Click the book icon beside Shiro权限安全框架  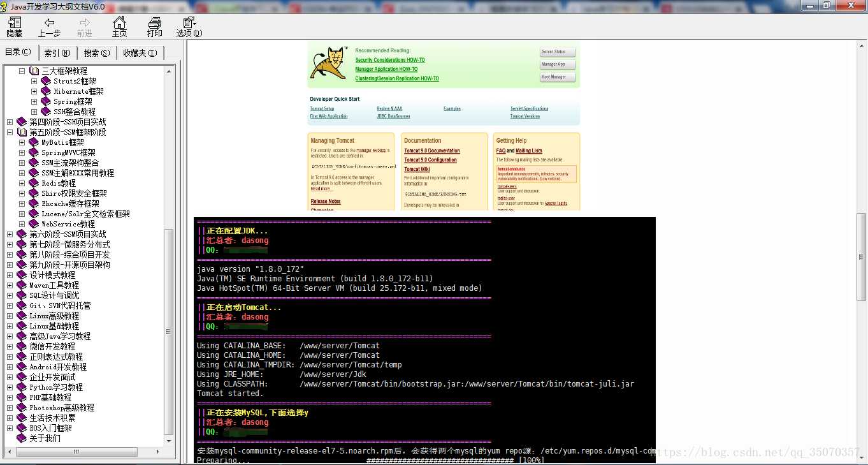coord(34,193)
